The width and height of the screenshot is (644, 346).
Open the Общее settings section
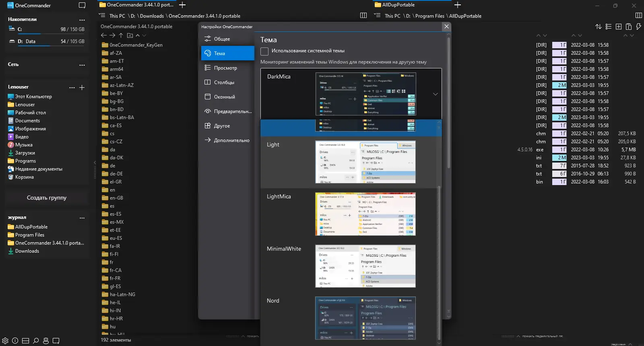228,39
